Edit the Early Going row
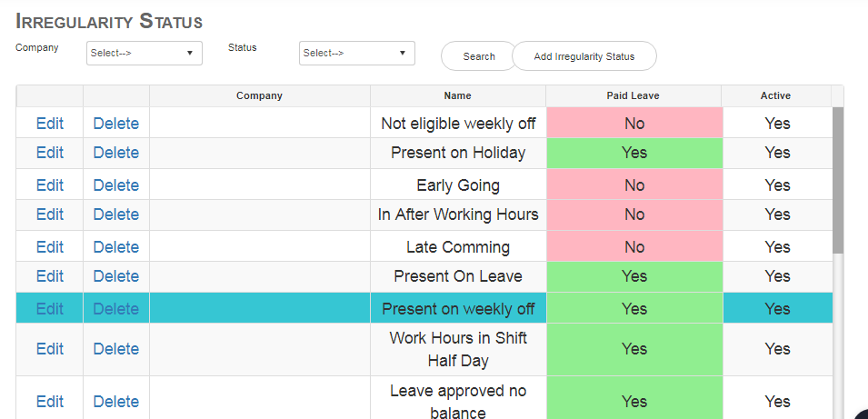The height and width of the screenshot is (419, 868). [50, 185]
